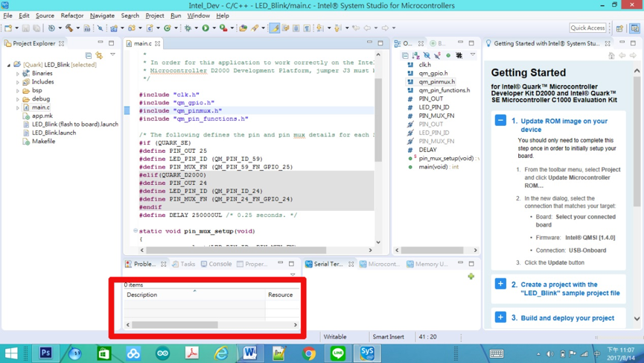Click the New Source File toolbar icon
Viewport: 644px width, 363px height.
150,28
